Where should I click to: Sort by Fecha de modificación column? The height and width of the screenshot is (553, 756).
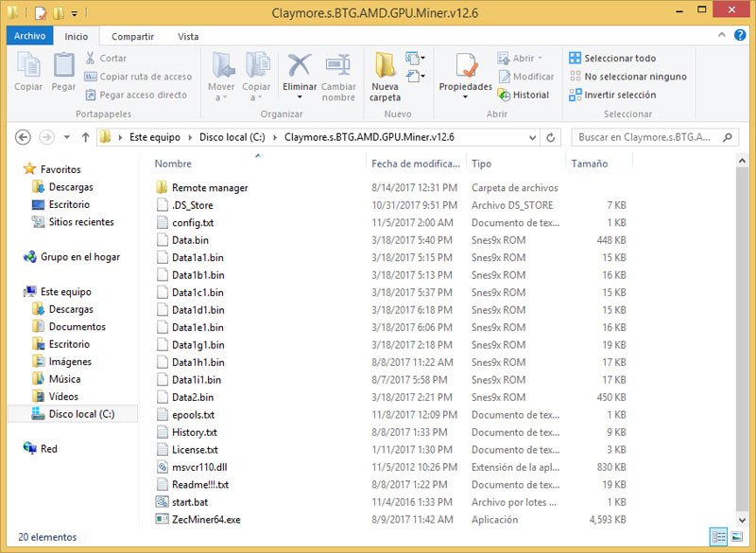tap(416, 164)
